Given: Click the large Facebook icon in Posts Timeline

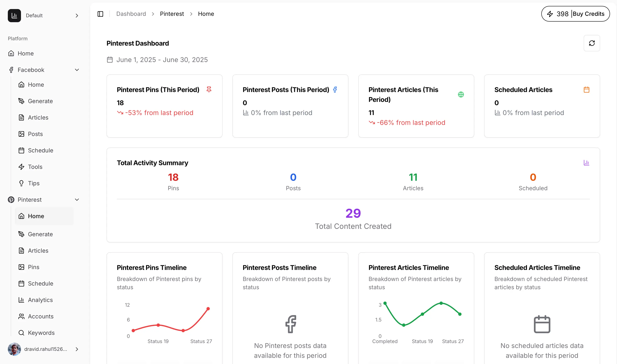Looking at the screenshot, I should click(x=291, y=324).
